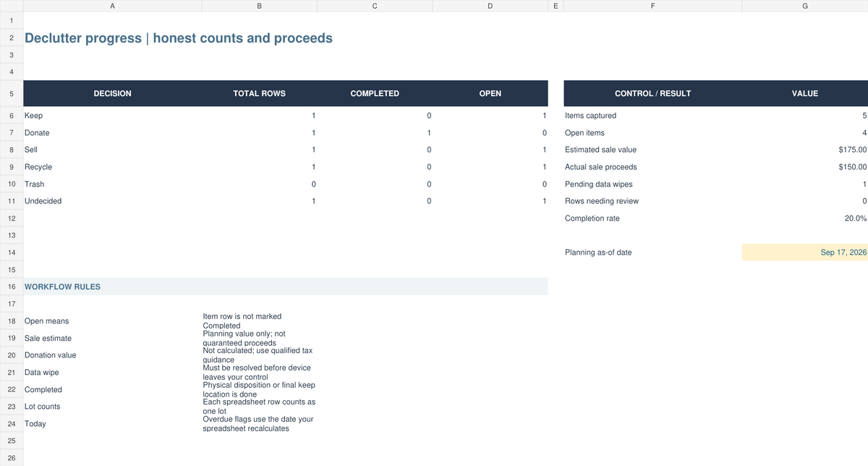
Task: Click the DECISION header cell
Action: [112, 93]
